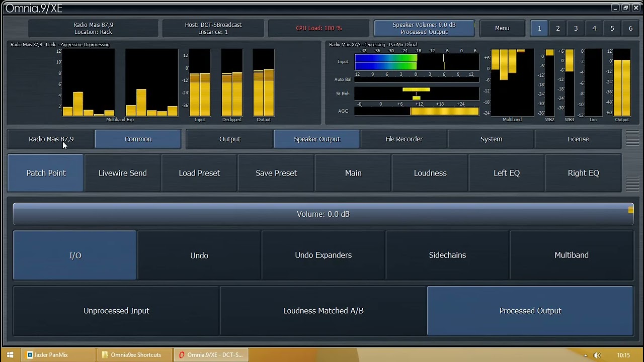Click Speaker Volume Processed Output control
The width and height of the screenshot is (644, 362).
tap(424, 28)
